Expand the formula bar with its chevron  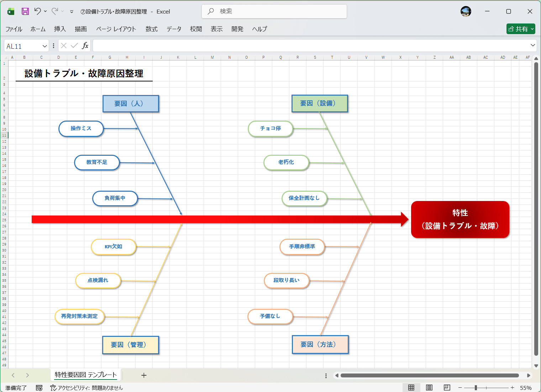[x=533, y=46]
